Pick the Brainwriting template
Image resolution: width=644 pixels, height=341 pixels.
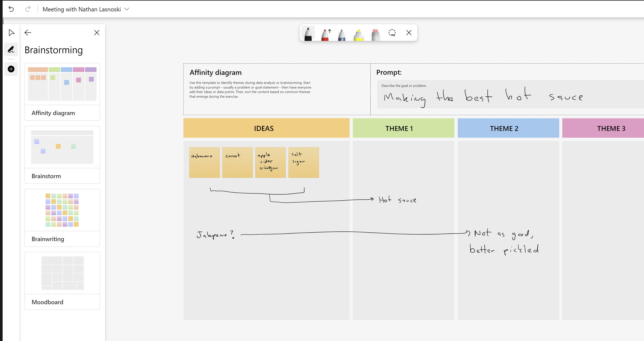pyautogui.click(x=62, y=218)
